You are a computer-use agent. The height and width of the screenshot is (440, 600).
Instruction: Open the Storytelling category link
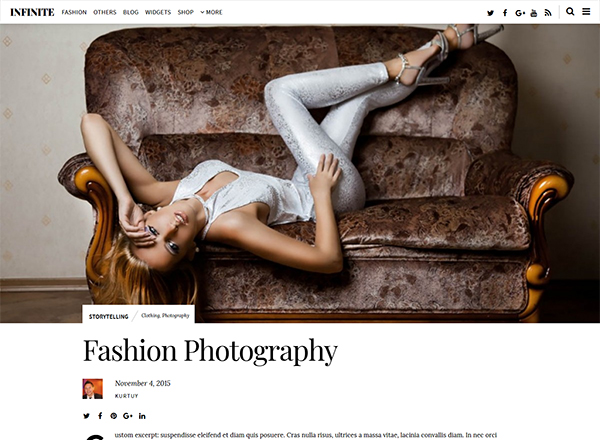(109, 317)
